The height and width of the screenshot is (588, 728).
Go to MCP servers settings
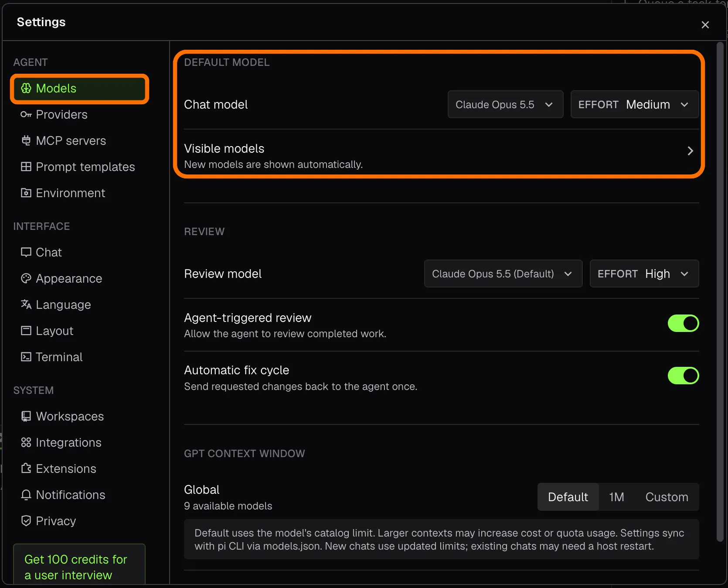79,140
